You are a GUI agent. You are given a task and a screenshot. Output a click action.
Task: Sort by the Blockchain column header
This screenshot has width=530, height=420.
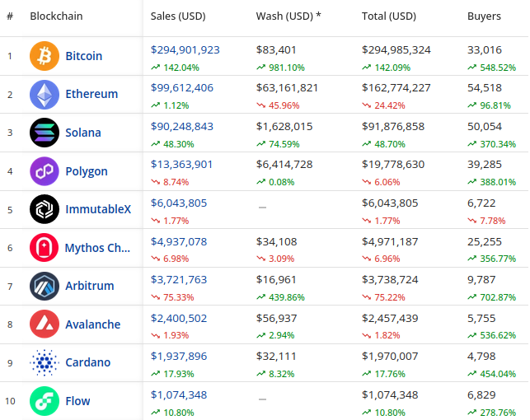pos(56,16)
